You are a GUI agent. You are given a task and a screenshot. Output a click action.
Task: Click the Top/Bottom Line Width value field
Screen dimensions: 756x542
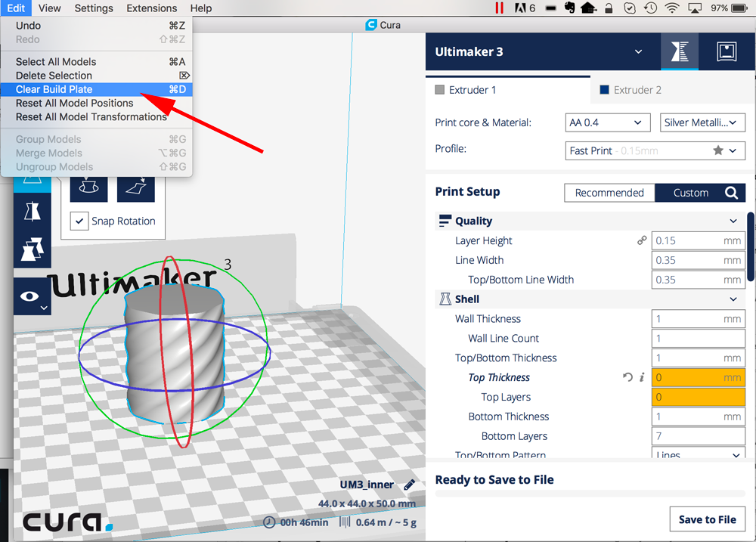coord(698,280)
